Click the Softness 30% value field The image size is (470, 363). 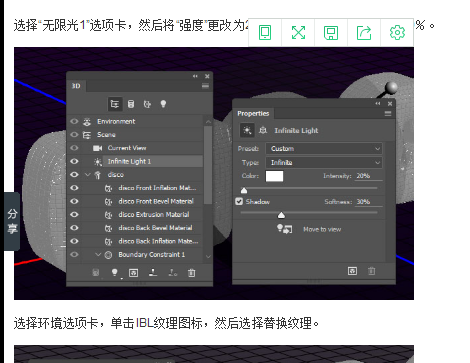[368, 202]
